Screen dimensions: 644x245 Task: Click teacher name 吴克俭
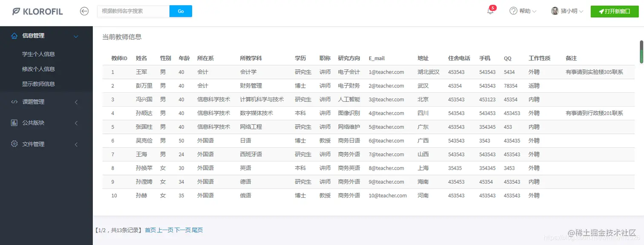[144, 141]
